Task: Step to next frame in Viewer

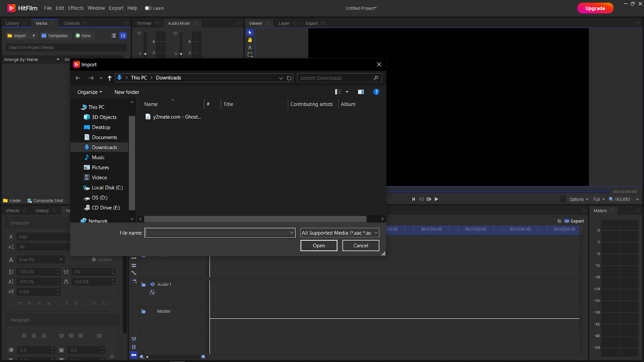Action: (429, 199)
